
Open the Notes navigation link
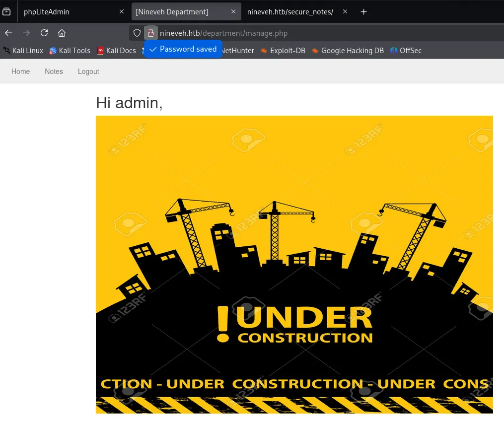point(54,71)
